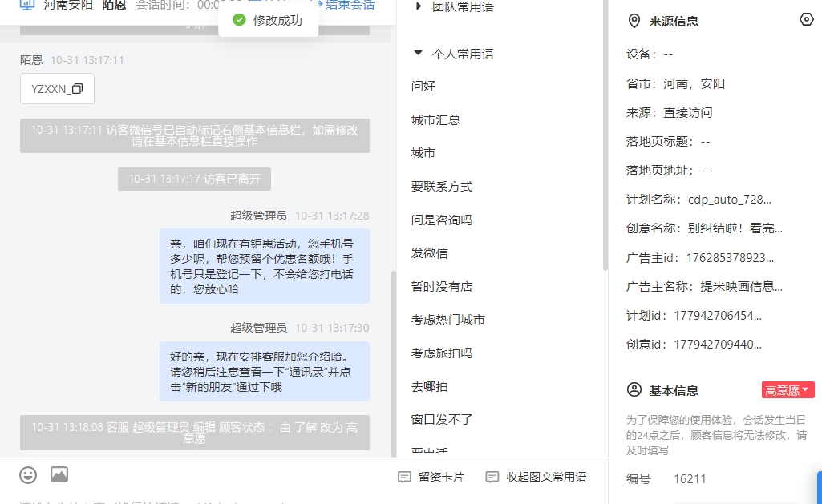Open the 高意愿 status dropdown
Image resolution: width=822 pixels, height=504 pixels.
(788, 389)
